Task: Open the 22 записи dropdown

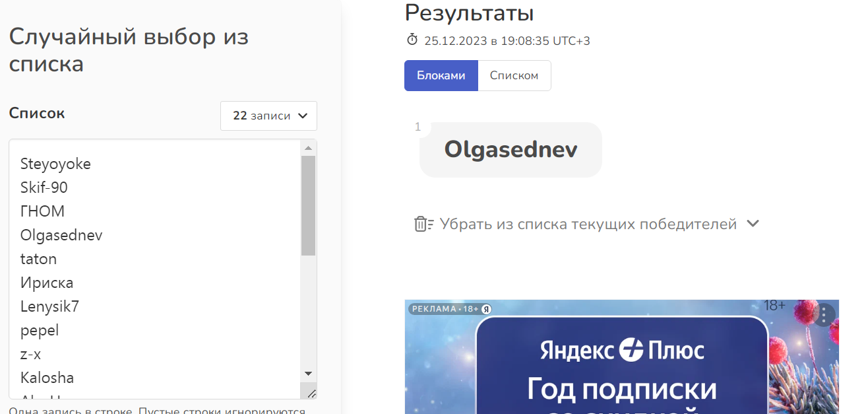Action: point(268,116)
